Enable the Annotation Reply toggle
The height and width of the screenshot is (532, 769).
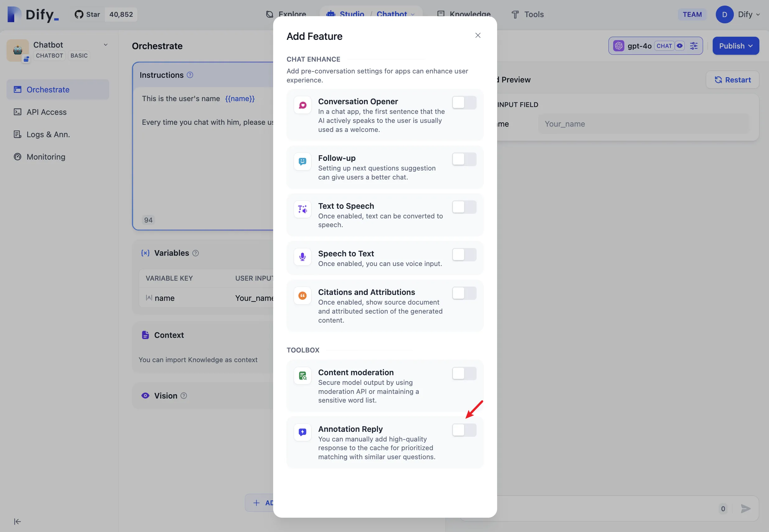pyautogui.click(x=464, y=430)
